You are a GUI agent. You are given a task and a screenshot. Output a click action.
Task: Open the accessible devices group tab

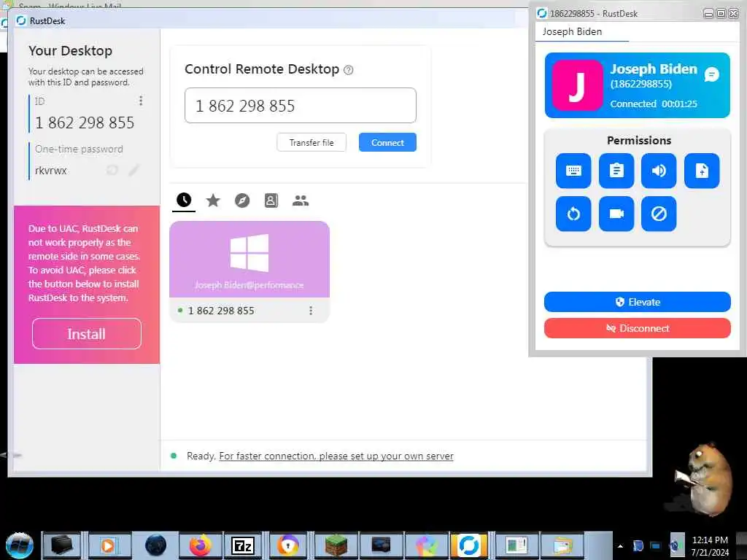point(300,201)
